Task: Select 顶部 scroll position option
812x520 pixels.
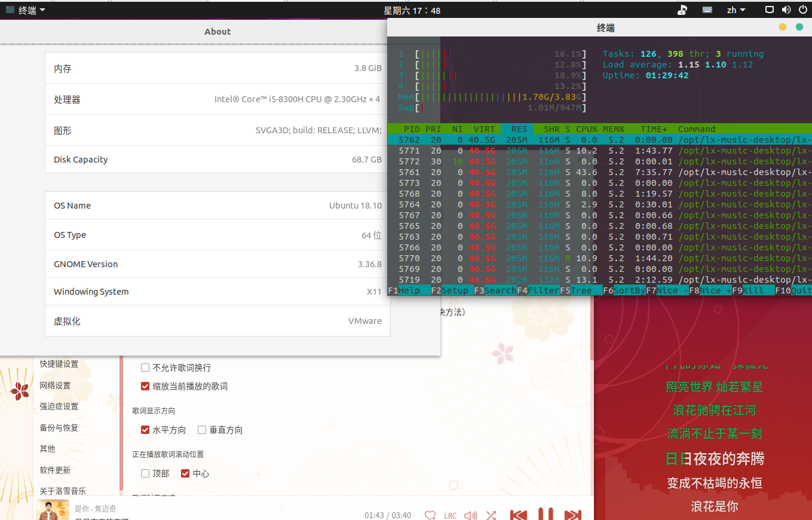Action: click(x=145, y=473)
